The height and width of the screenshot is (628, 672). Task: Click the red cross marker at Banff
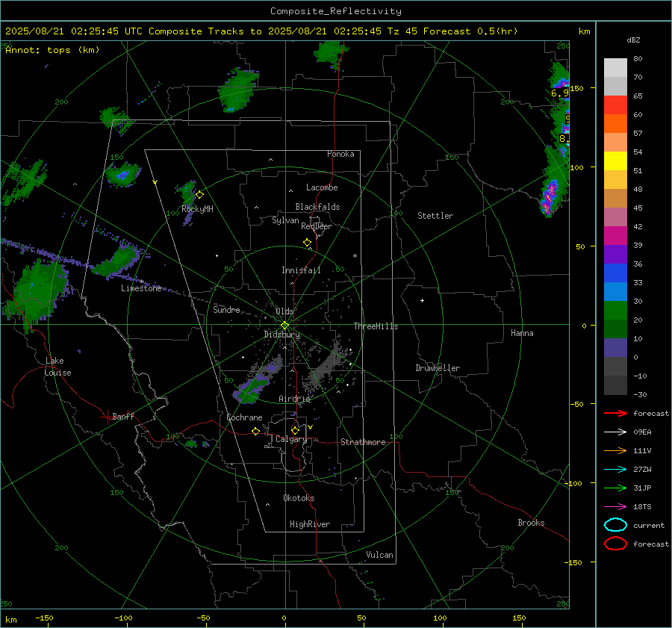(107, 417)
